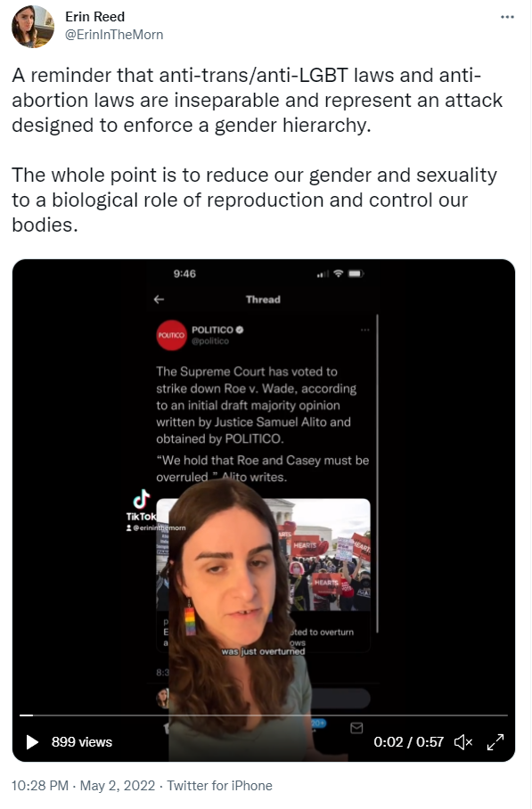This screenshot has height=809, width=532.
Task: Click the POLITICO tweet's ellipsis icon
Action: click(x=364, y=330)
